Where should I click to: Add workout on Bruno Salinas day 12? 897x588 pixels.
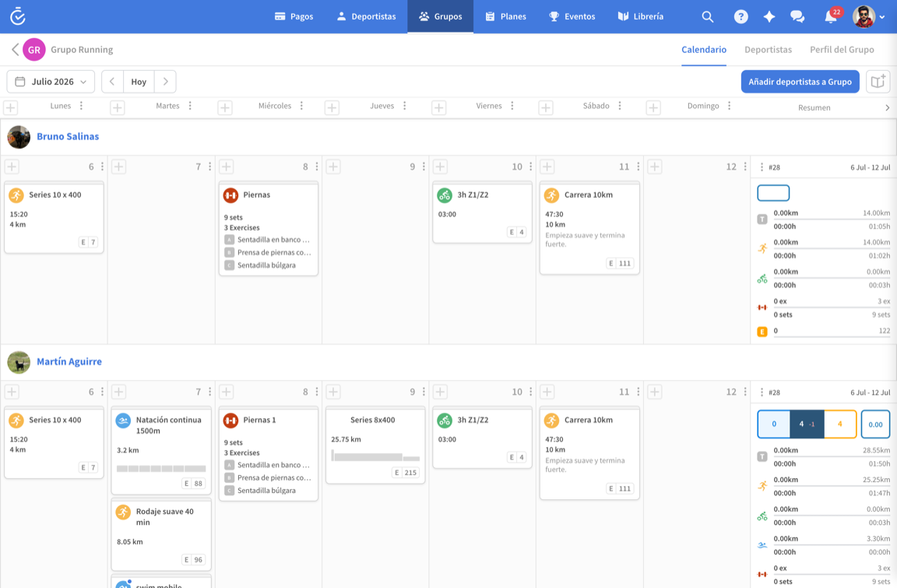coord(654,167)
